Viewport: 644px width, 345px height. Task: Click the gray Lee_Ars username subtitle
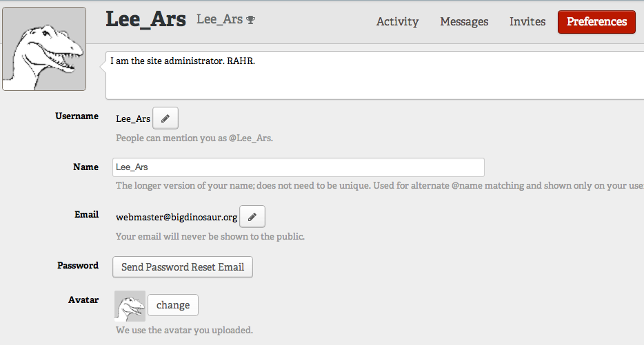coord(220,19)
